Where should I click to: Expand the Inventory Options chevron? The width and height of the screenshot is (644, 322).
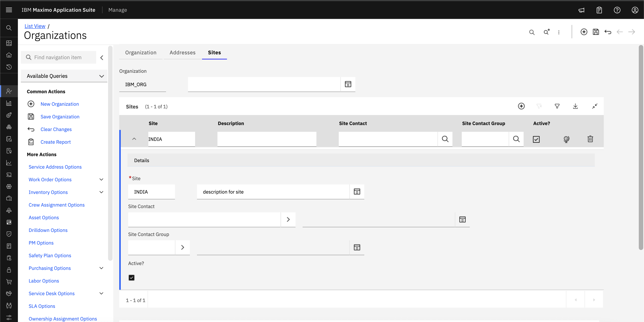click(x=102, y=192)
